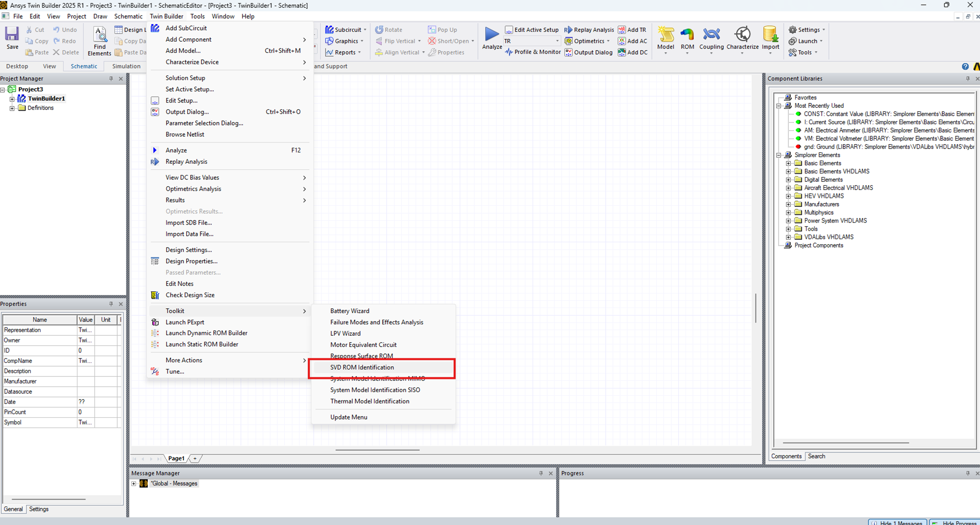The image size is (980, 525).
Task: Click the Hide Progress button
Action: [955, 523]
